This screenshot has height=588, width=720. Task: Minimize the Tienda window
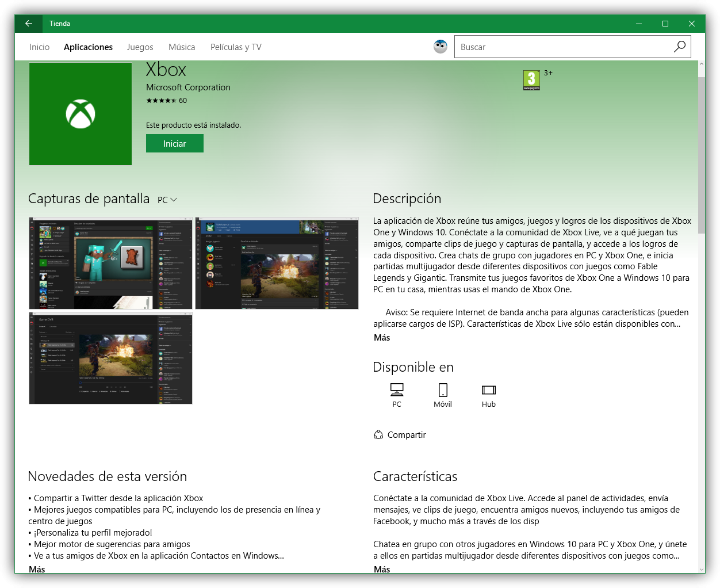point(638,24)
